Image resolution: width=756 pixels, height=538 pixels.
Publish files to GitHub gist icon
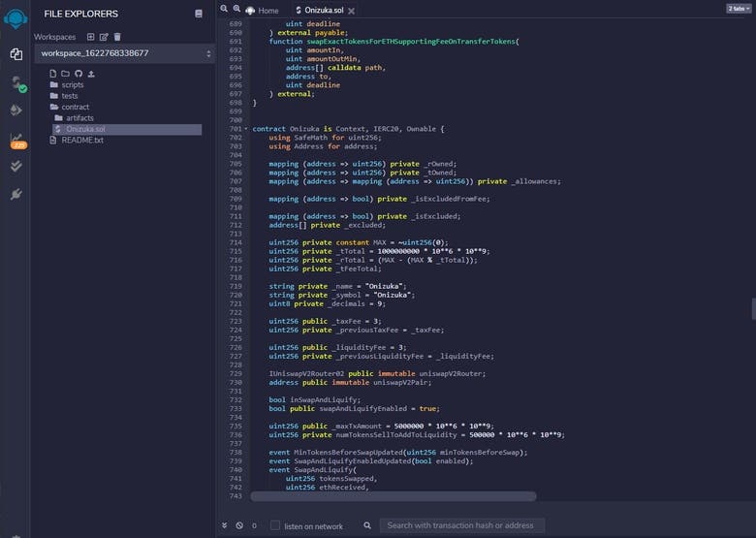tap(79, 74)
